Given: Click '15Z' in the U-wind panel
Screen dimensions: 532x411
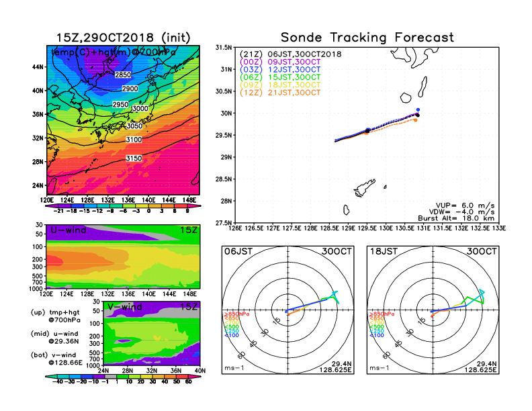Looking at the screenshot, I should click(189, 230).
